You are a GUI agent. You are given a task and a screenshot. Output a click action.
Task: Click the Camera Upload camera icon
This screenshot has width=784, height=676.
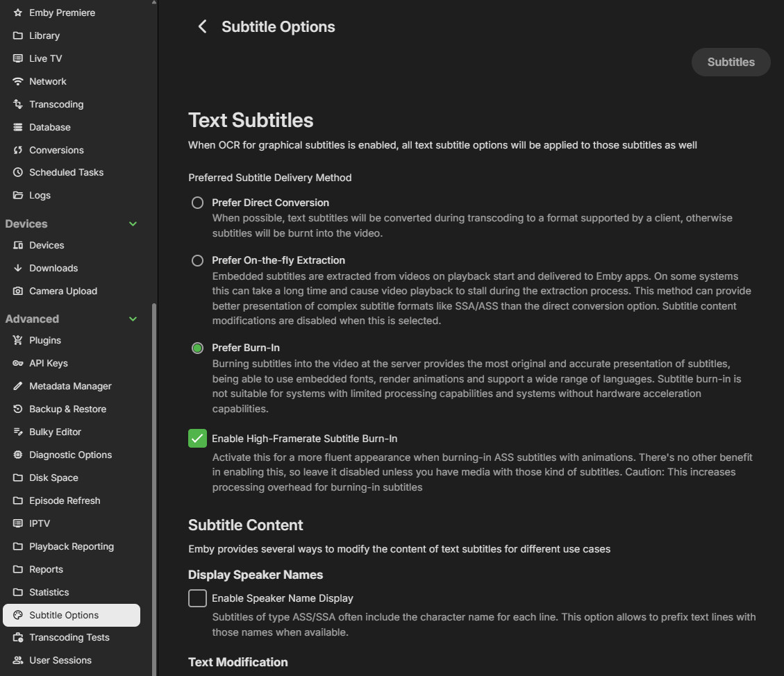pos(18,291)
